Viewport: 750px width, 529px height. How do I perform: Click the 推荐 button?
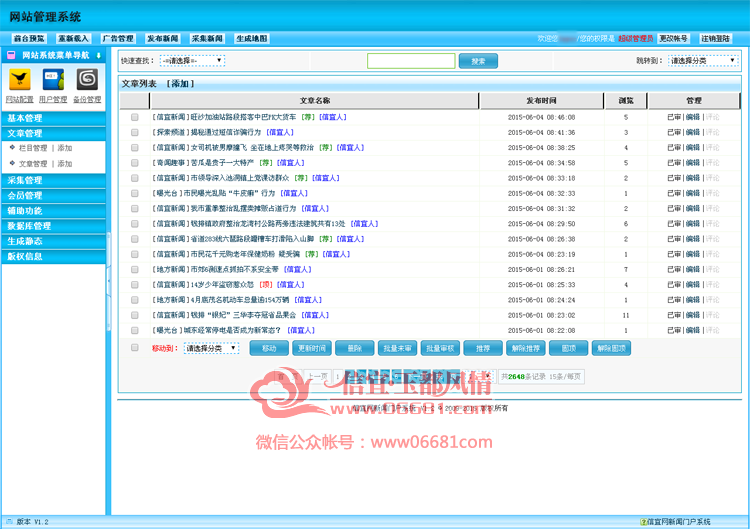[x=483, y=348]
